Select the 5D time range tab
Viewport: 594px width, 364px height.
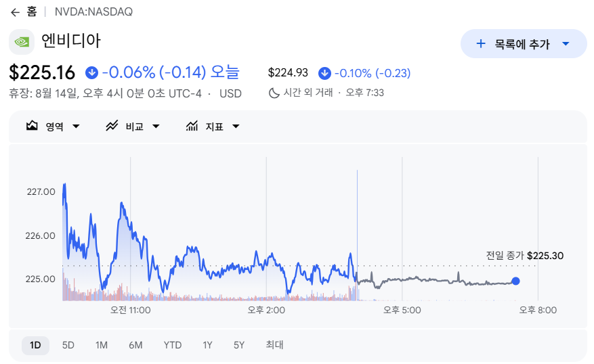(x=68, y=345)
